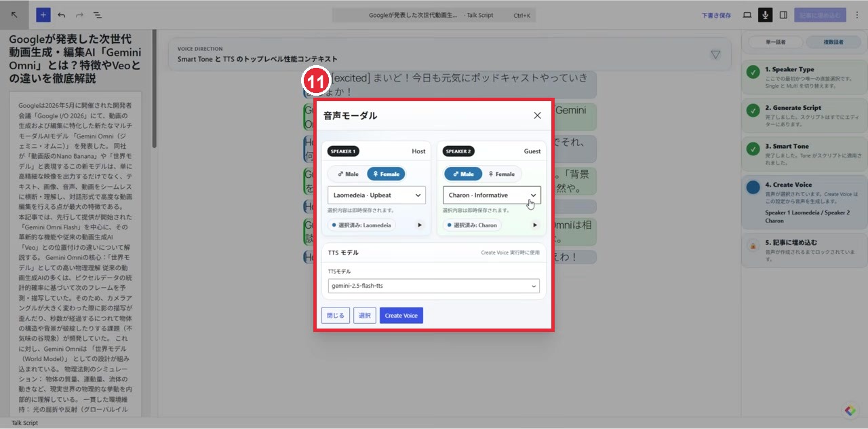Click the Guest label in Speaker 2 card

pos(532,151)
